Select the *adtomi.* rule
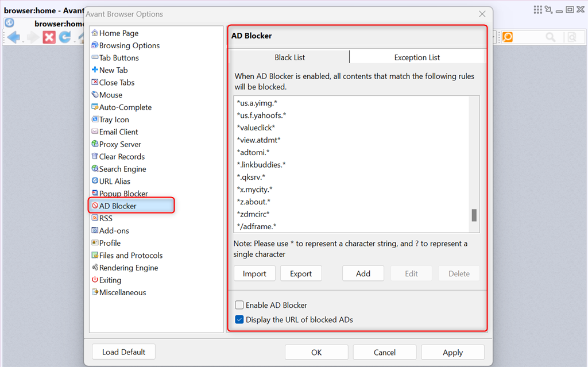 pyautogui.click(x=253, y=153)
